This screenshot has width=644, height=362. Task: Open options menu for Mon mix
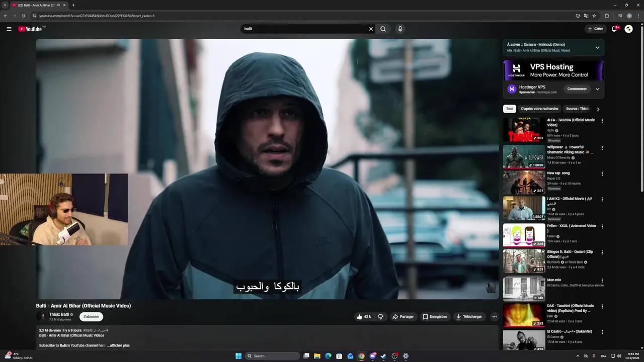[x=602, y=281]
